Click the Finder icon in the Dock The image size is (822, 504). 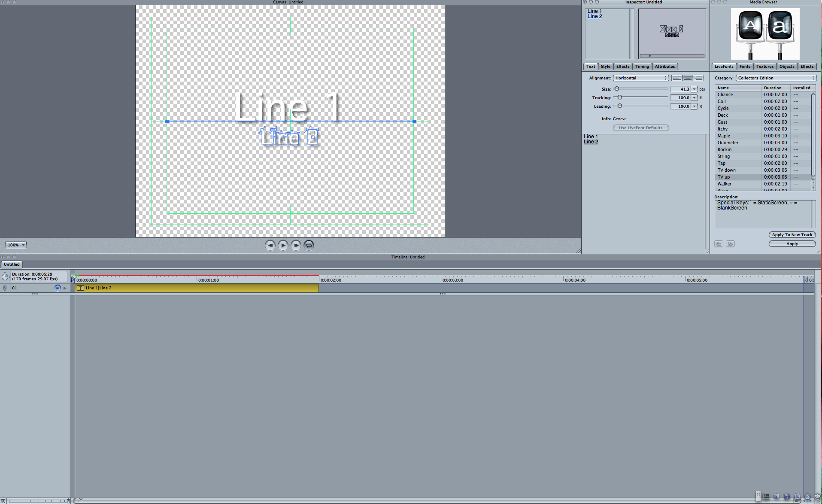777,497
